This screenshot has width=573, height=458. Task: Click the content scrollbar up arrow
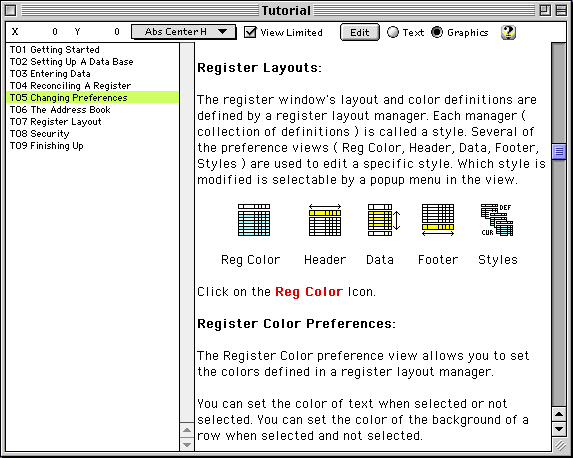click(x=559, y=414)
